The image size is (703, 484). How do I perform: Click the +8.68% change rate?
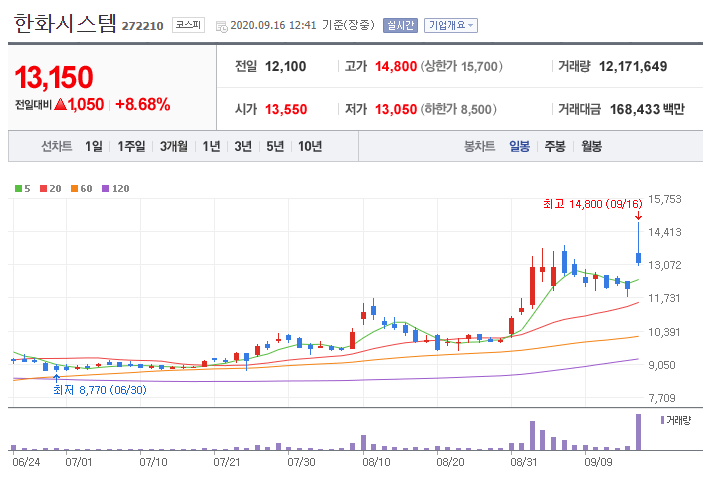point(143,104)
